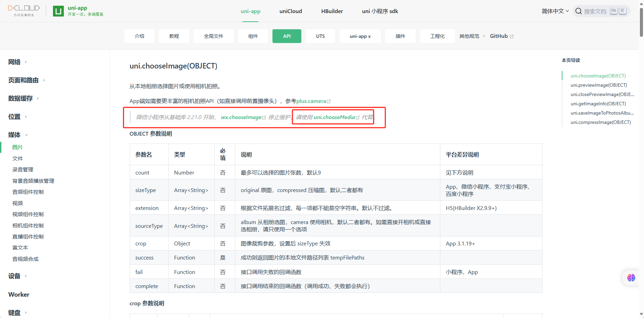The width and height of the screenshot is (644, 318).
Task: Select the active API nav tab
Action: pyautogui.click(x=287, y=36)
